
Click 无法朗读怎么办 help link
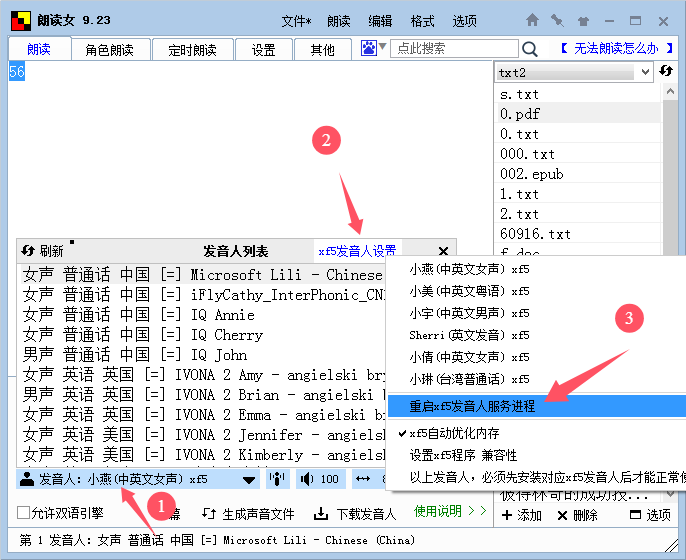coord(616,48)
